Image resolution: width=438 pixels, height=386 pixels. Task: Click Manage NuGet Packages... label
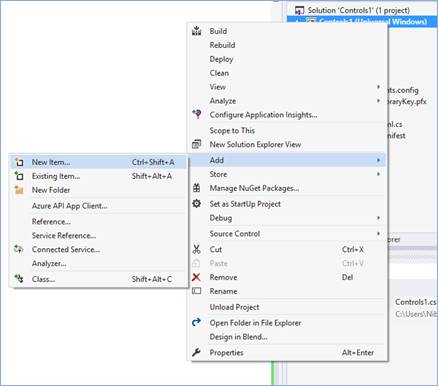pos(254,188)
